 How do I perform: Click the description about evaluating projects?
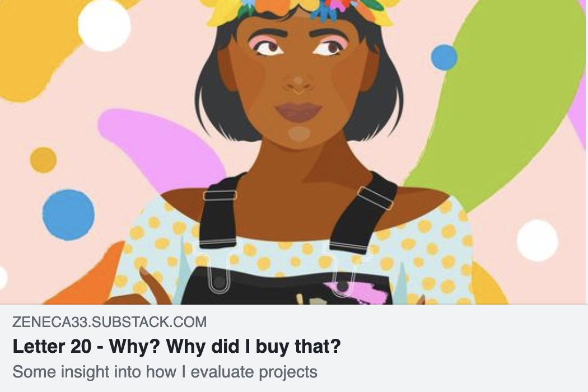point(165,372)
